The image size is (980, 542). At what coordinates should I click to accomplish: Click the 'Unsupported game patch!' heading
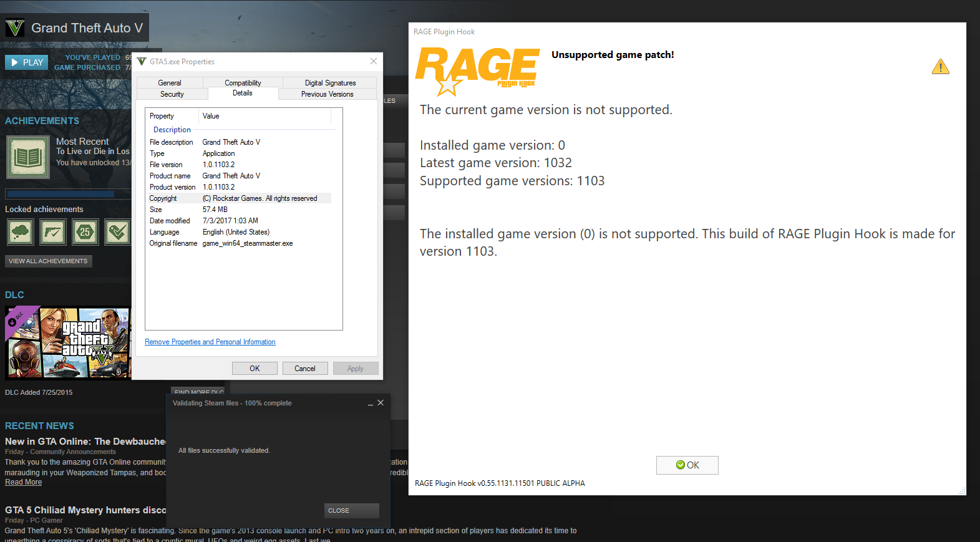613,55
